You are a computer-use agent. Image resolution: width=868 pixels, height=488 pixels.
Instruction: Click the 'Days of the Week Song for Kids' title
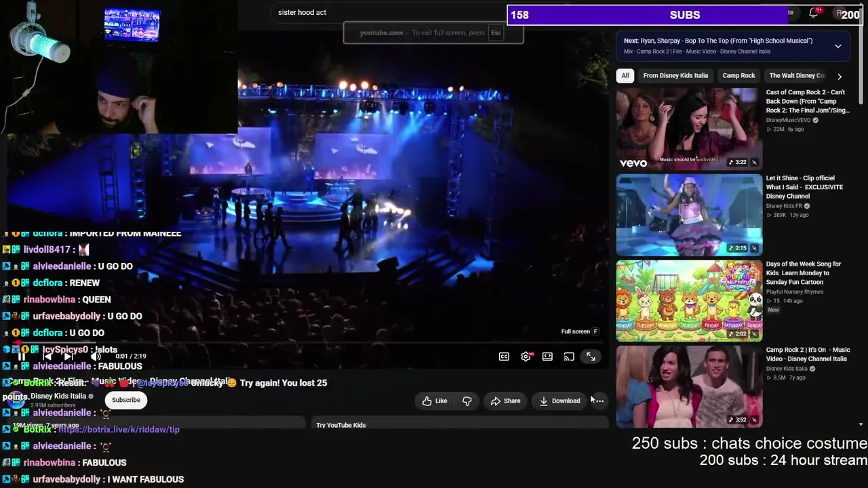click(804, 273)
